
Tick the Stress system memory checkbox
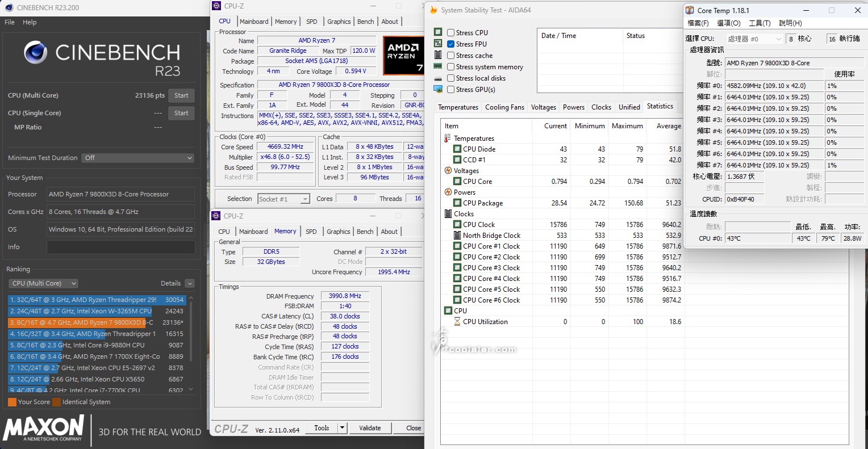coord(450,66)
